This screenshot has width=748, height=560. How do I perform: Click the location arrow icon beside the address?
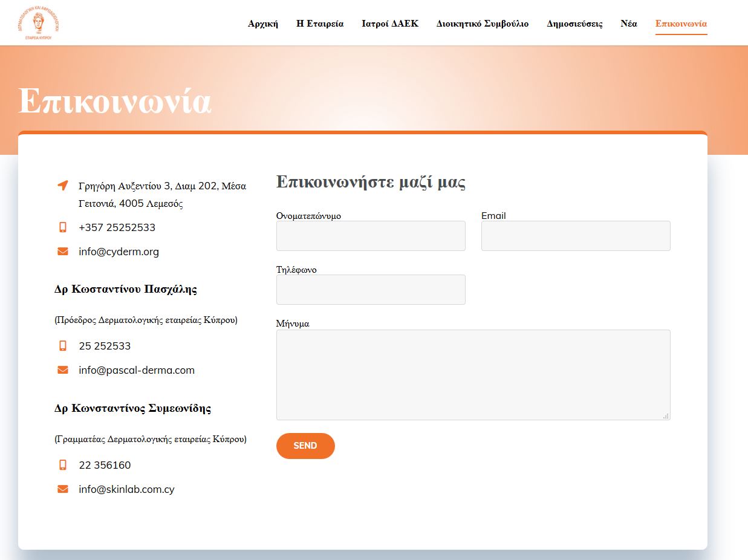pos(62,185)
